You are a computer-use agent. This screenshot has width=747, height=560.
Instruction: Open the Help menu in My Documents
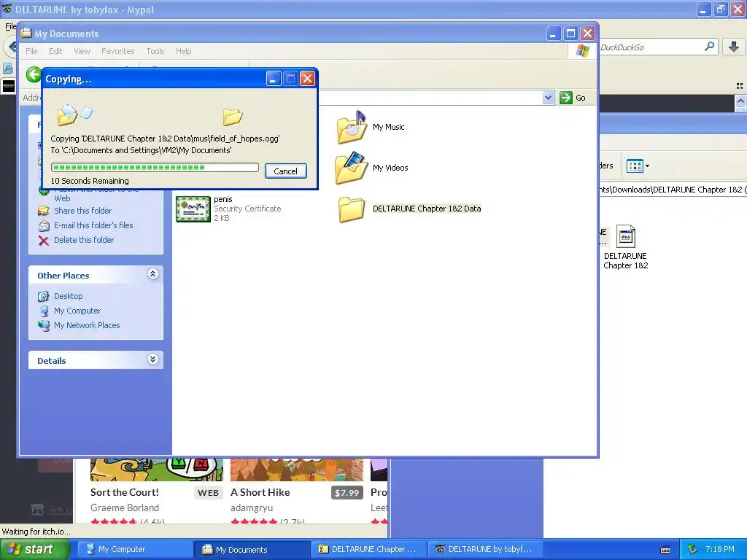pos(183,51)
